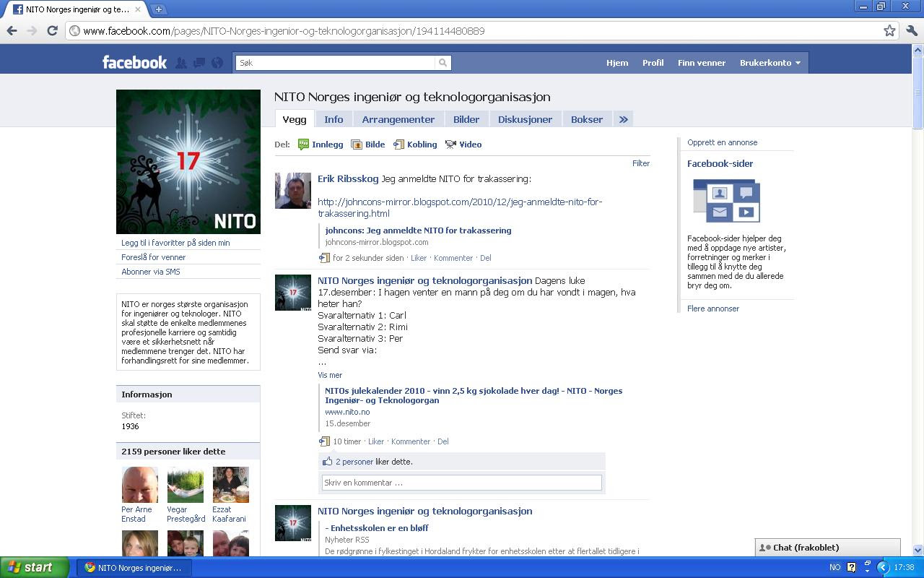Click Liker under the '10 timer' post
Image resolution: width=924 pixels, height=578 pixels.
(x=376, y=441)
